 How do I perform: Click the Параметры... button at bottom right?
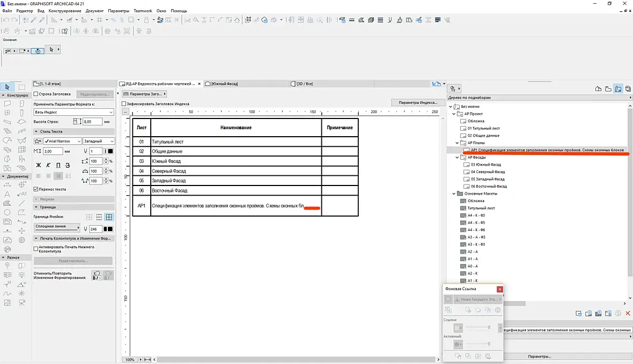tap(539, 356)
